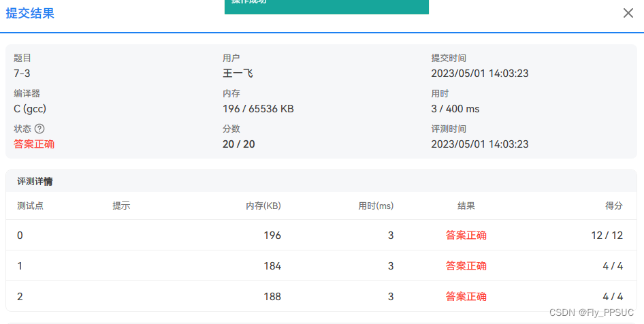Click the username 王一飞
The image size is (644, 324).
(238, 74)
